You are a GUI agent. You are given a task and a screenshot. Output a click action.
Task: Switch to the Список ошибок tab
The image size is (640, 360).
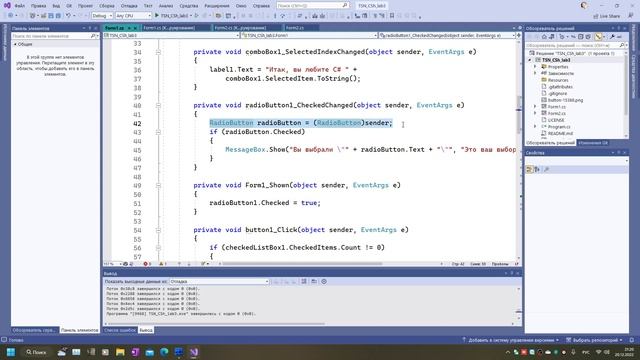pyautogui.click(x=120, y=330)
